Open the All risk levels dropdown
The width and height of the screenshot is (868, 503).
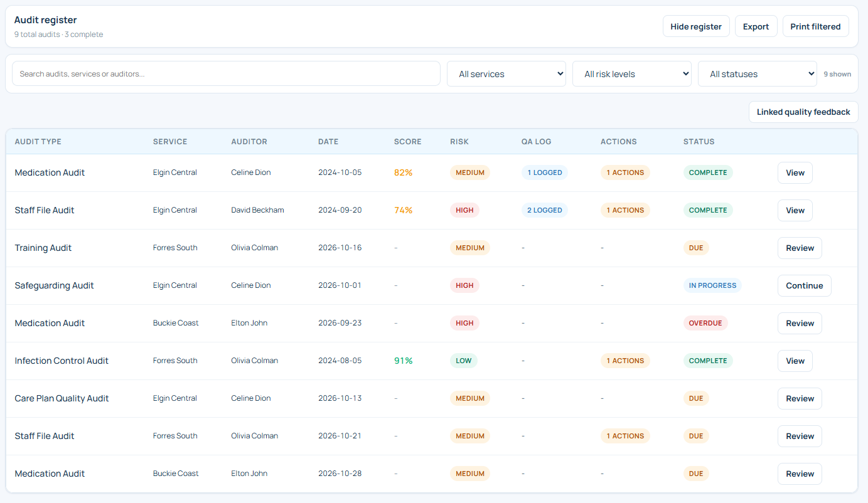pos(632,74)
